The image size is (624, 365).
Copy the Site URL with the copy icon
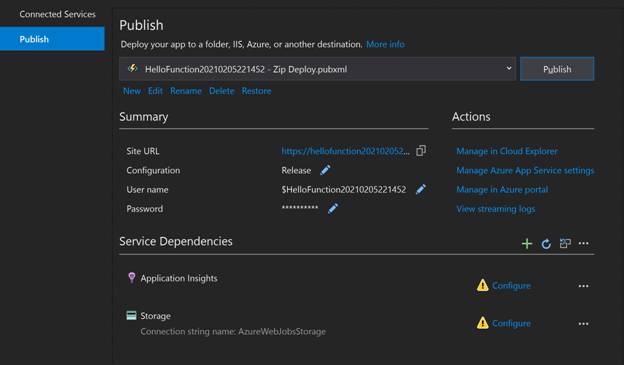click(x=421, y=151)
